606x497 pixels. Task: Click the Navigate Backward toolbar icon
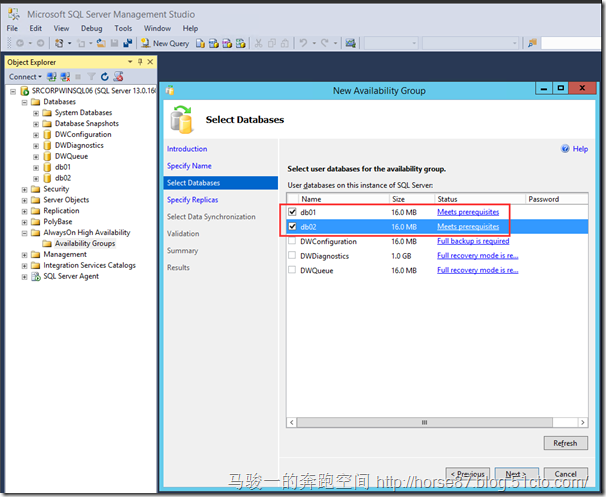click(20, 43)
